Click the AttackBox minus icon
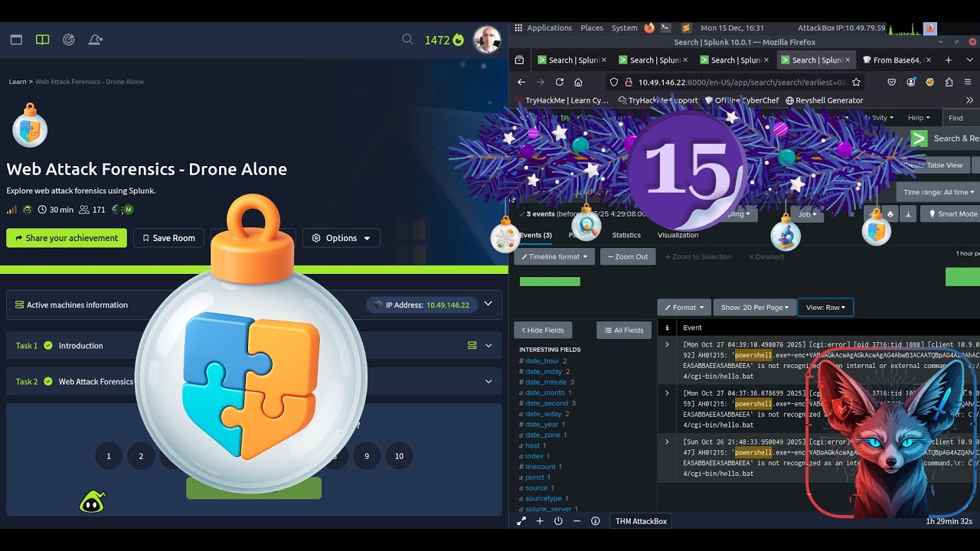980x551 pixels. click(x=577, y=521)
